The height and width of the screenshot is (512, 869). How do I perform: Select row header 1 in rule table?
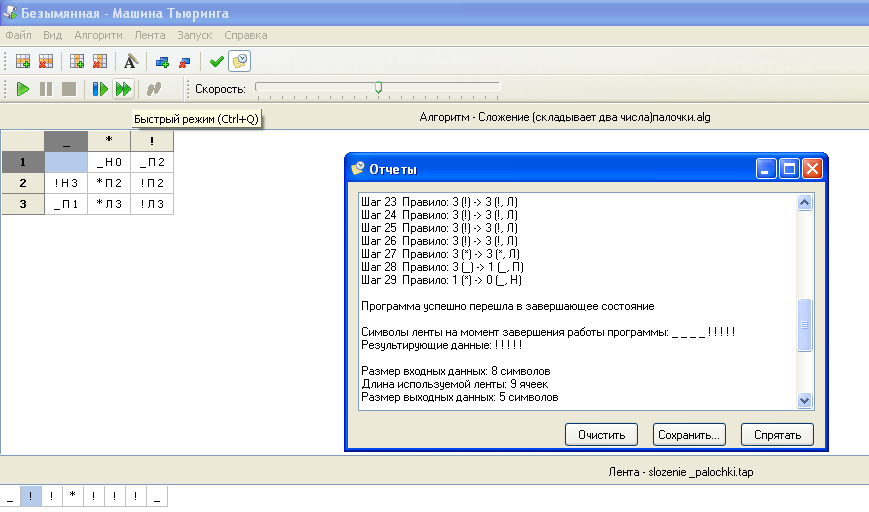pos(23,162)
